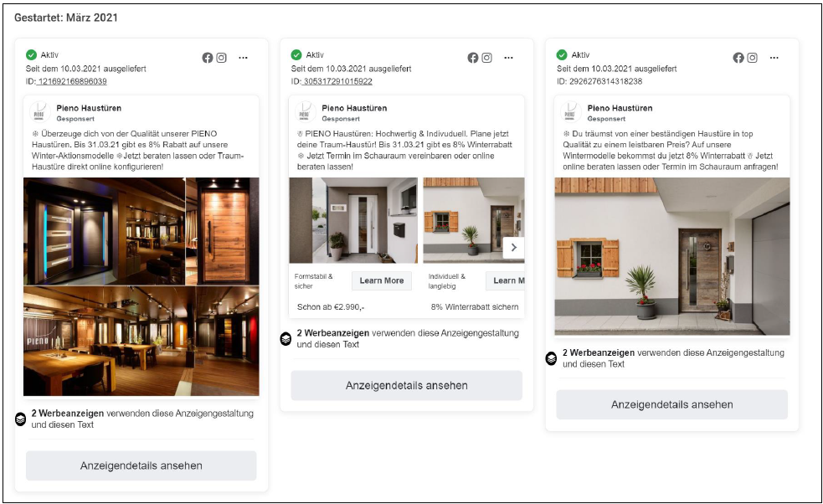Click ad text starting 'Du träumst von einer'
Image resolution: width=823 pixels, height=504 pixels.
(671, 150)
